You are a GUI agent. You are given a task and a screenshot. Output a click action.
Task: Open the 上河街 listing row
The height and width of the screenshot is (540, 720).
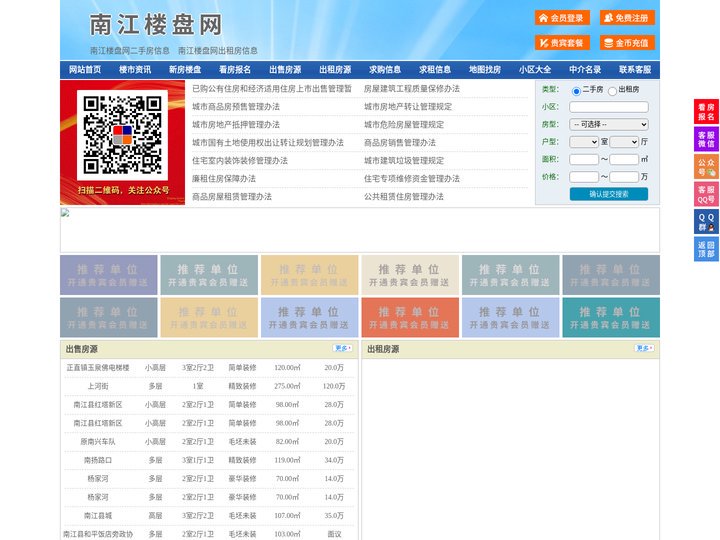[x=209, y=386]
